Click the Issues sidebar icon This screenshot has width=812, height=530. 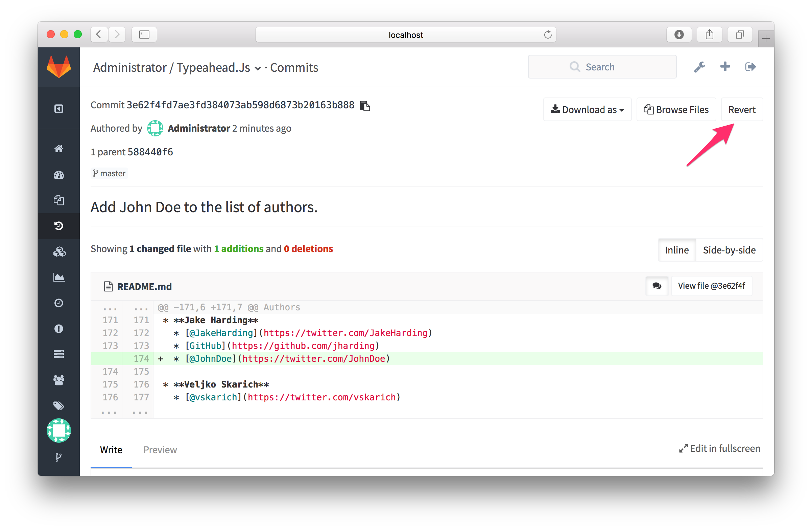(58, 328)
